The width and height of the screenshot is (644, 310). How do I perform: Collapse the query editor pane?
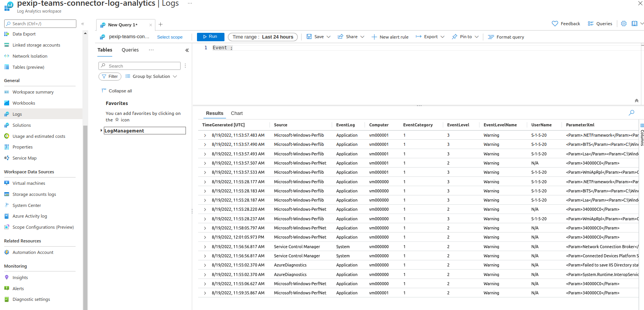636,101
